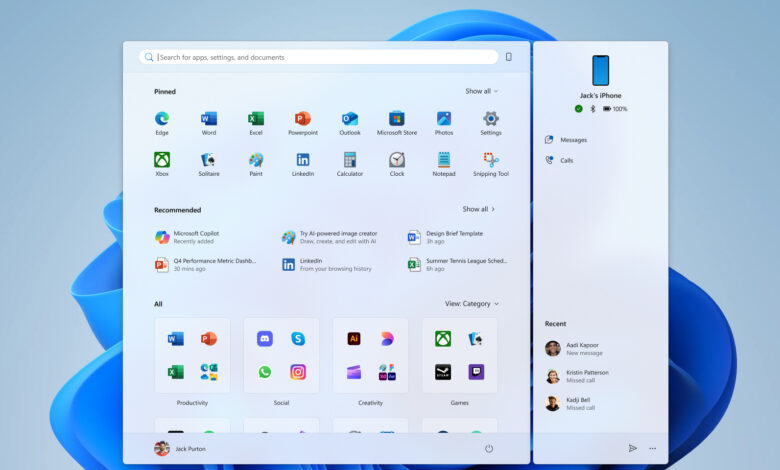Viewport: 780px width, 470px height.
Task: Open the Jack Purton user account
Action: pos(180,449)
